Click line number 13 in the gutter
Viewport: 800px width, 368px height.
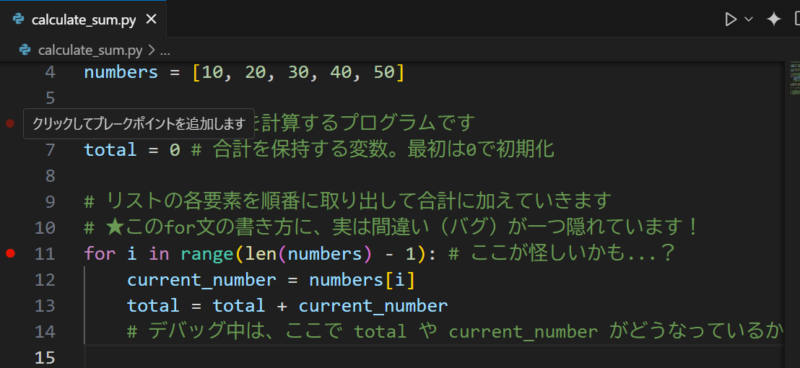pyautogui.click(x=45, y=305)
